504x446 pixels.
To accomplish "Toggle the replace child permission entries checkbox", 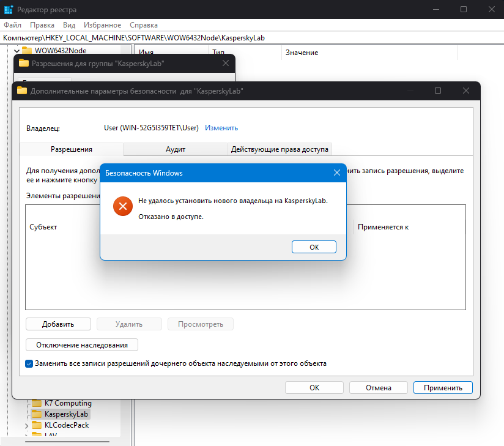I will pyautogui.click(x=29, y=363).
